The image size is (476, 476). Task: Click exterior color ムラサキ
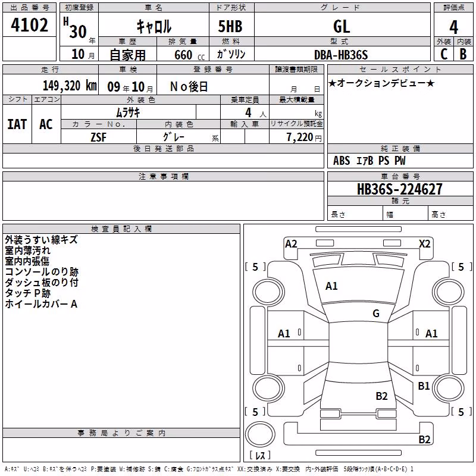click(129, 113)
